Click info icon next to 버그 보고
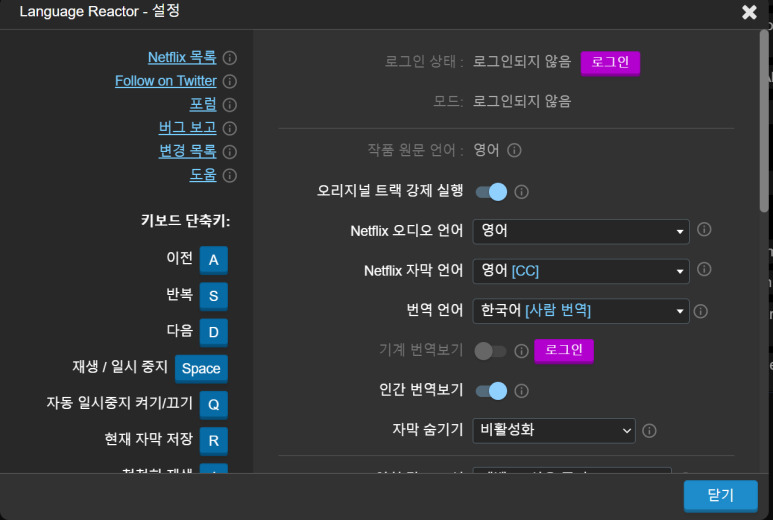 [229, 129]
